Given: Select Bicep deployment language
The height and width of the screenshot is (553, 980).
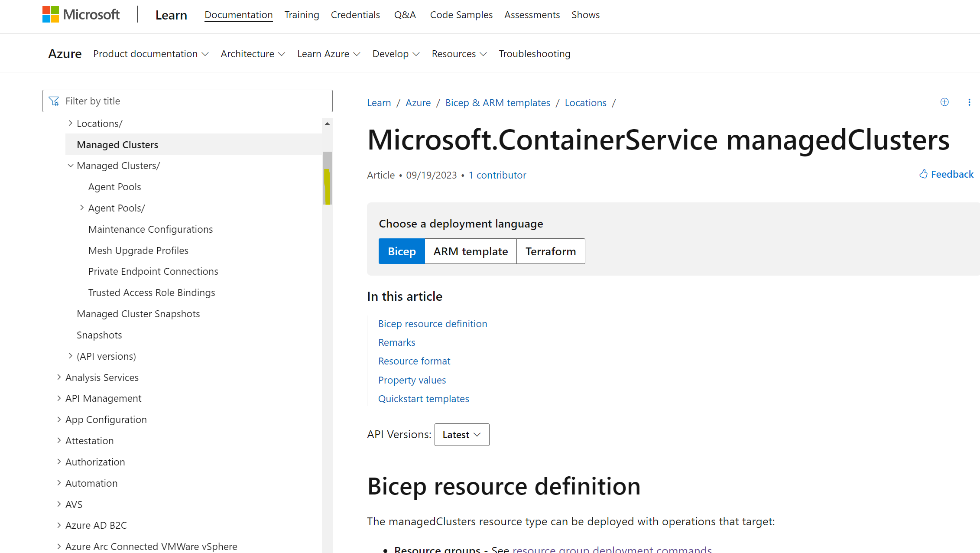Looking at the screenshot, I should point(402,251).
